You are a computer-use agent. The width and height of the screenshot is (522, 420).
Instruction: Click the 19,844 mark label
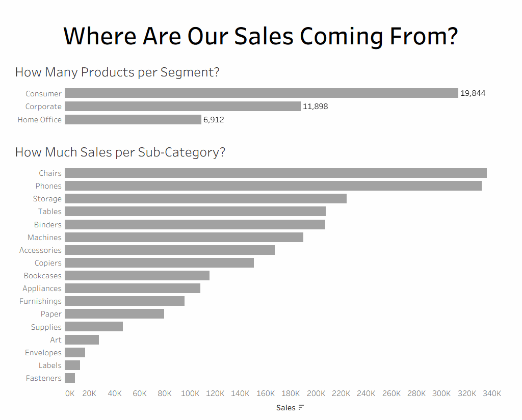click(473, 93)
